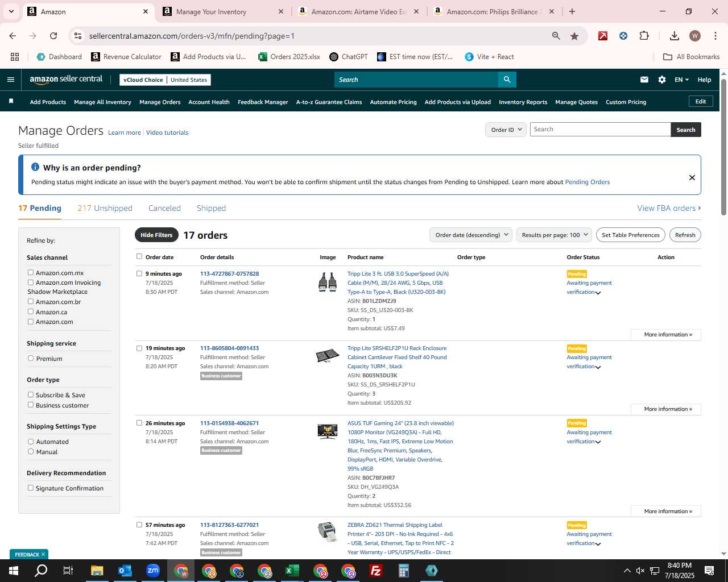Image resolution: width=728 pixels, height=582 pixels.
Task: Open the settings gear in Seller Central
Action: click(662, 80)
